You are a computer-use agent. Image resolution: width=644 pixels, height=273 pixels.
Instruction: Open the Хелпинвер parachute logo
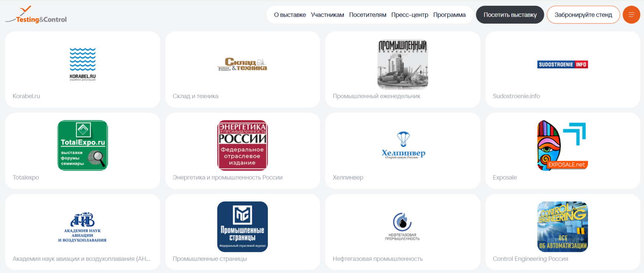pyautogui.click(x=403, y=146)
